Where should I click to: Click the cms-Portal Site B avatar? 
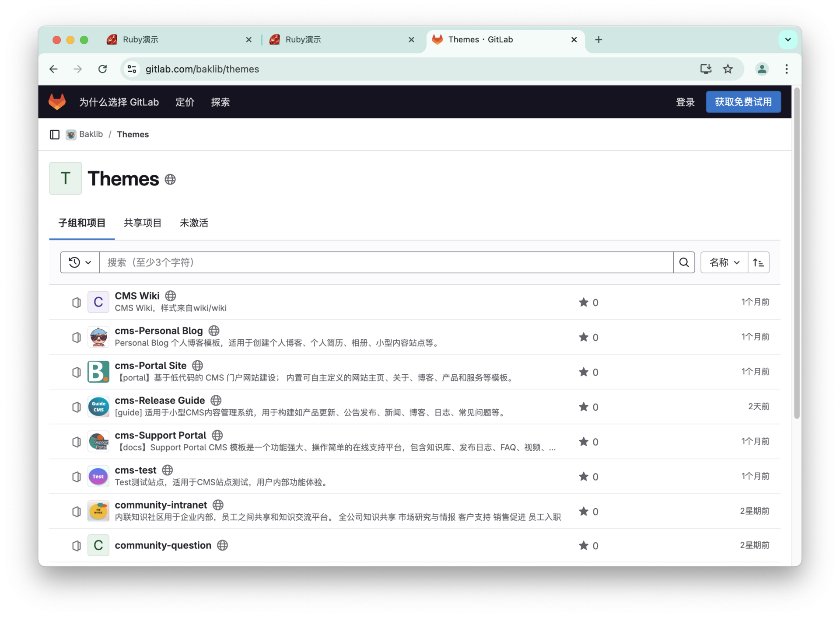(x=98, y=372)
